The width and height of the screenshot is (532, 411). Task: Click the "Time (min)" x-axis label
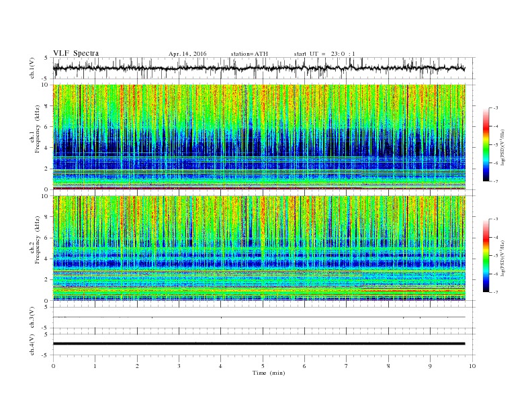269,373
